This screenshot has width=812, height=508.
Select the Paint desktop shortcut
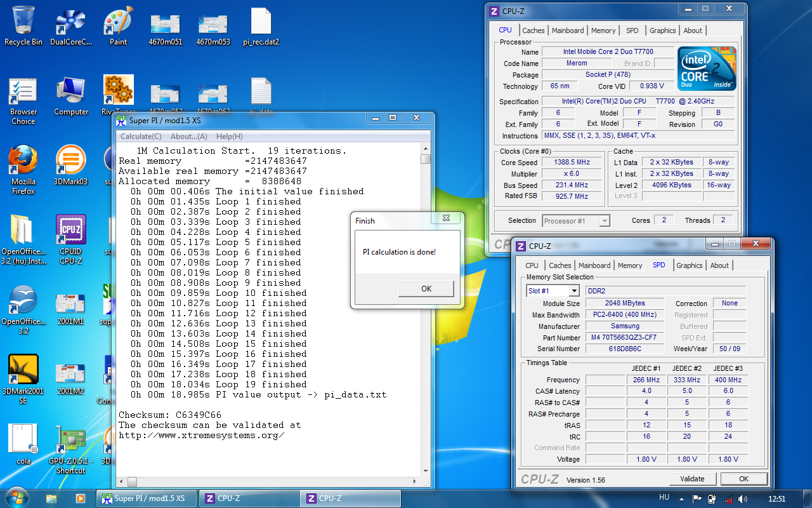click(118, 25)
